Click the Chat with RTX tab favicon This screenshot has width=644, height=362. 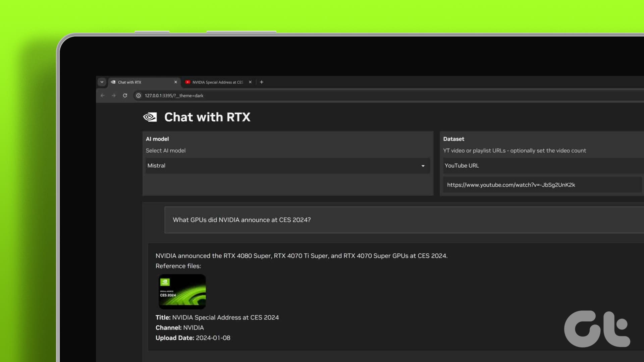[113, 82]
